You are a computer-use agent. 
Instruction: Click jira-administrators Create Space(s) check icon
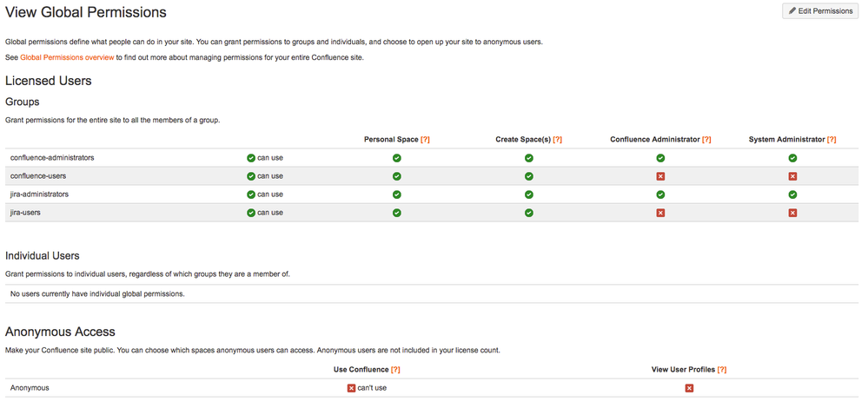[529, 194]
